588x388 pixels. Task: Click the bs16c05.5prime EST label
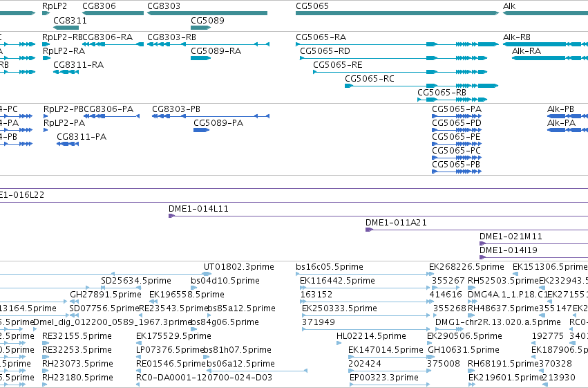[330, 267]
